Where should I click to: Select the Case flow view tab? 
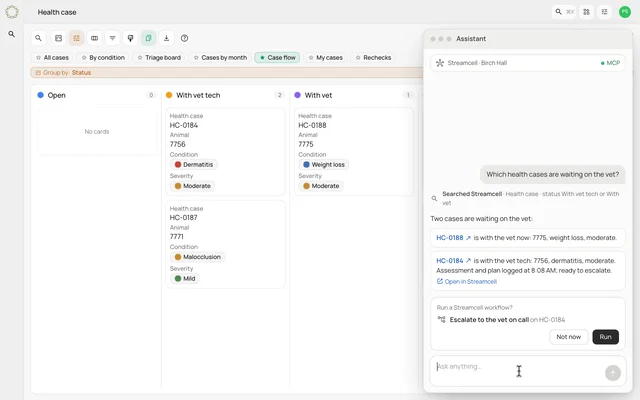point(277,58)
